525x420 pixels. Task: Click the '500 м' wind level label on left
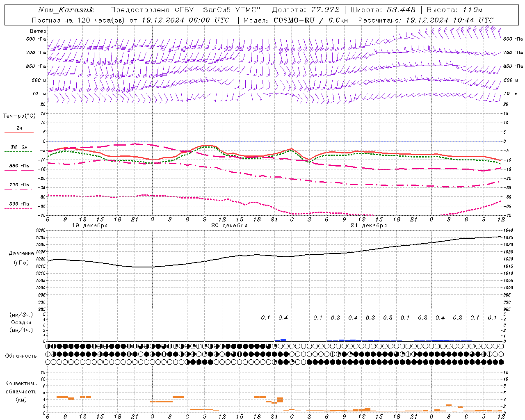[39, 80]
